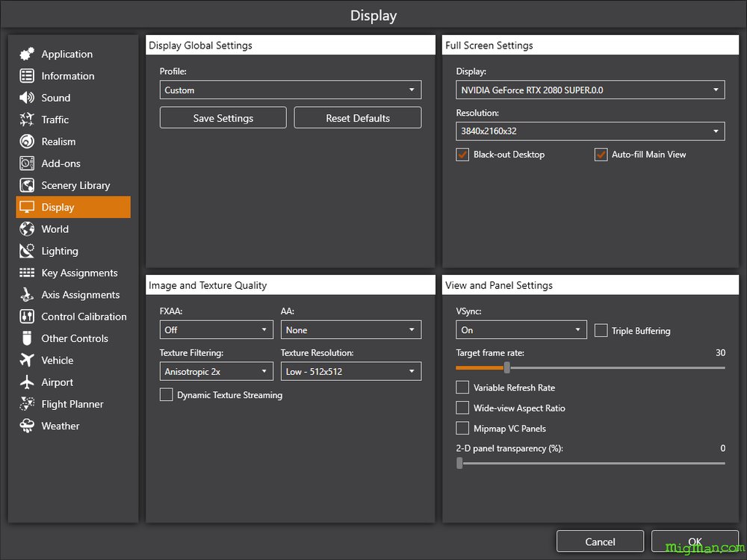Viewport: 747px width, 560px height.
Task: Click the Display monitor icon
Action: [x=27, y=207]
